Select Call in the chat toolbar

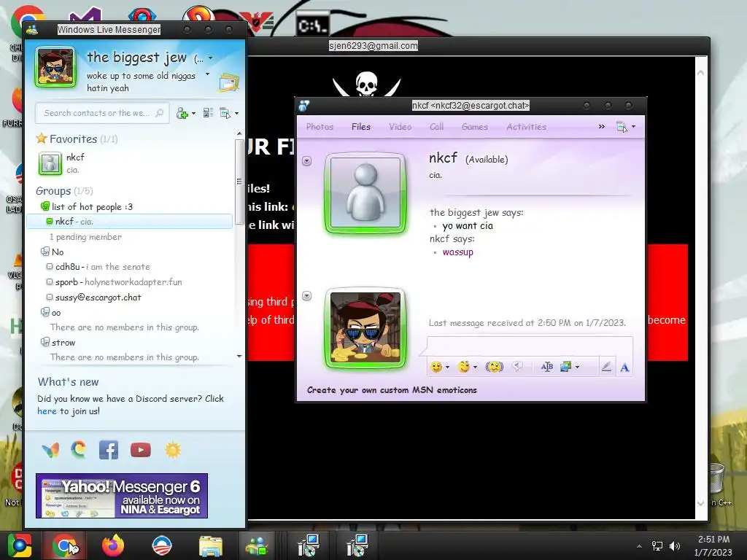point(436,127)
